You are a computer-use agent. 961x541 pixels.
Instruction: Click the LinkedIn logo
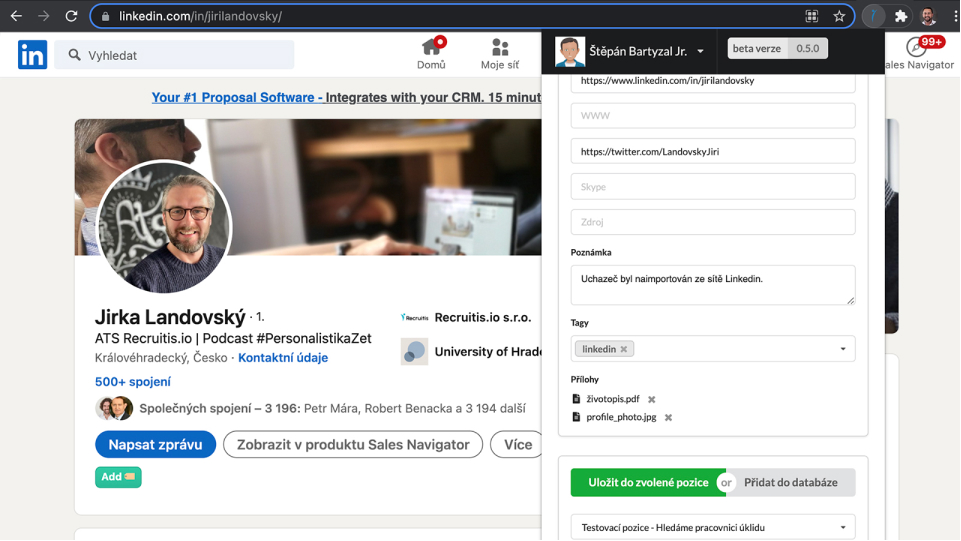pos(32,55)
